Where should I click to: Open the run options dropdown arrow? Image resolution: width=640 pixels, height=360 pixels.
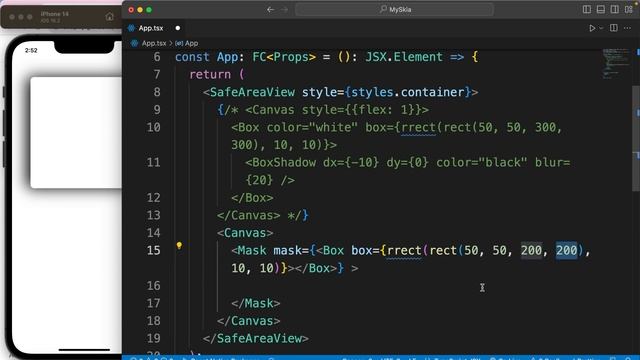[x=601, y=28]
